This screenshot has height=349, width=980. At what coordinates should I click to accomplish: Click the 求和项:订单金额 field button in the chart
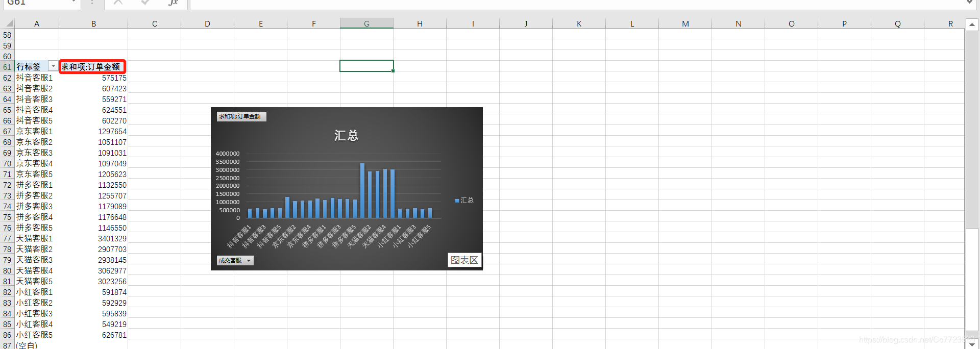pos(241,116)
